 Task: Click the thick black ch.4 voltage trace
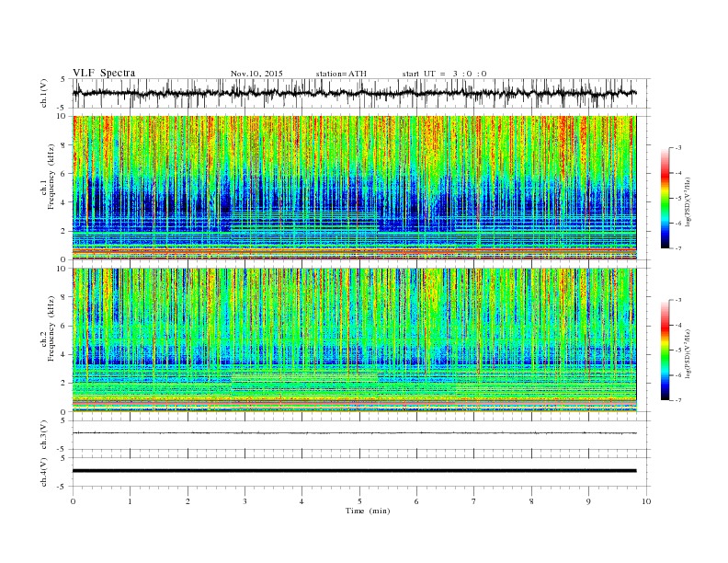[354, 471]
